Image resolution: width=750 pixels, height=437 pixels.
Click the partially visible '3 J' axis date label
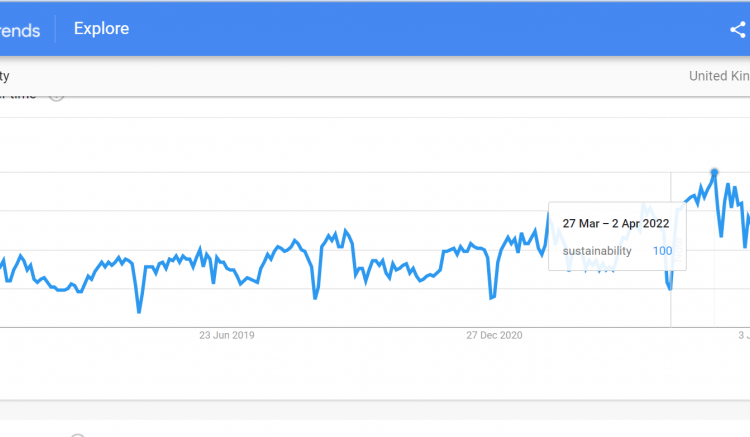tap(744, 335)
